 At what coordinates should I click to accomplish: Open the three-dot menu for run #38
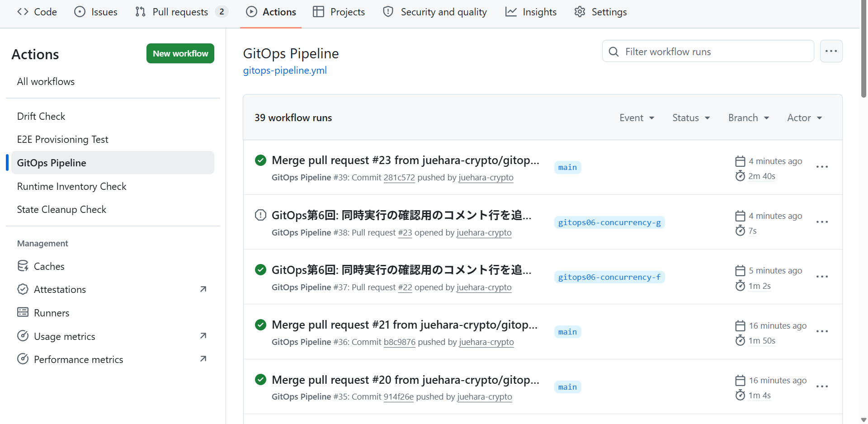pos(822,222)
